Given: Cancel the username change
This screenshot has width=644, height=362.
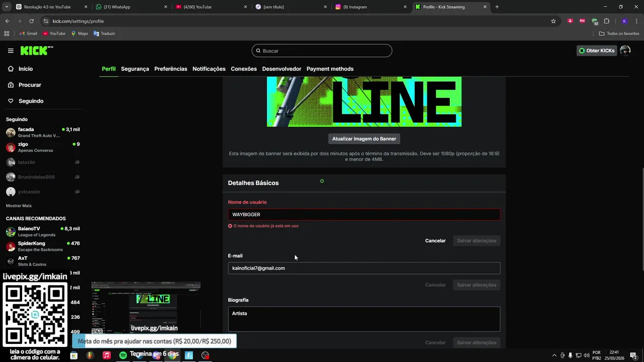Looking at the screenshot, I should click(435, 241).
